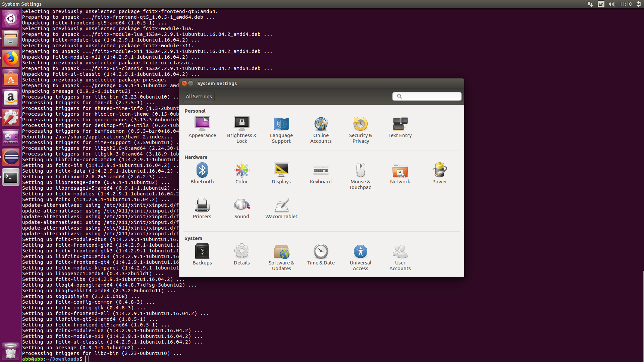
Task: Click inside the settings search field
Action: tap(427, 96)
